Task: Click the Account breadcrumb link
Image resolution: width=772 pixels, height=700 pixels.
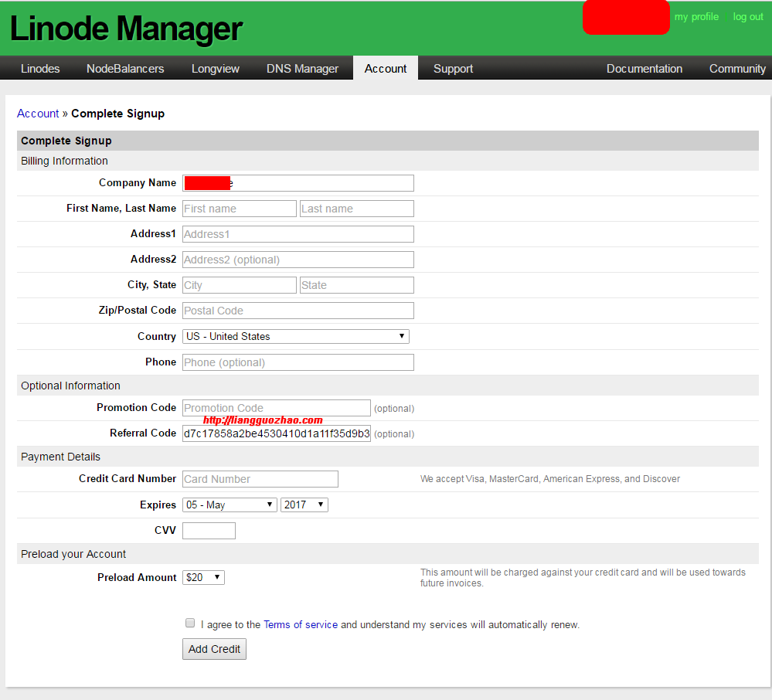Action: [x=38, y=114]
